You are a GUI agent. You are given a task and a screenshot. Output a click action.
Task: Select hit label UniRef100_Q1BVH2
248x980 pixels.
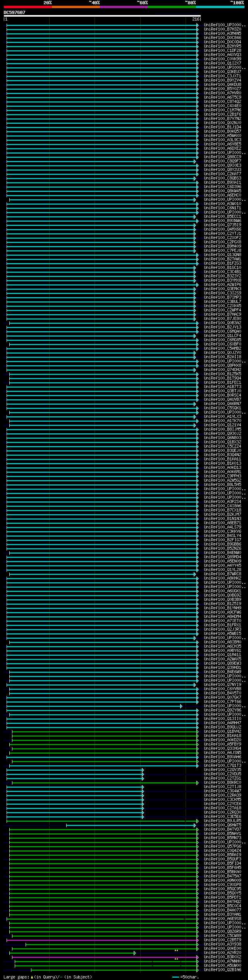click(222, 731)
